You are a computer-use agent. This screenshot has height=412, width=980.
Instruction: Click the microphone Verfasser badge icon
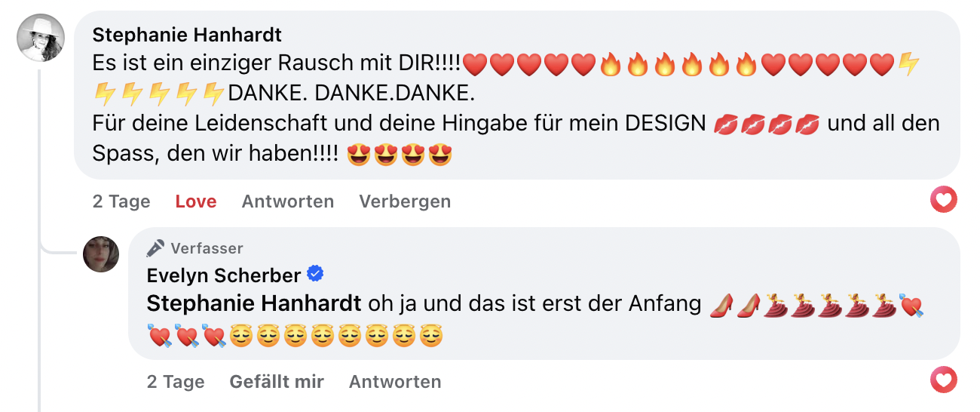click(x=155, y=248)
